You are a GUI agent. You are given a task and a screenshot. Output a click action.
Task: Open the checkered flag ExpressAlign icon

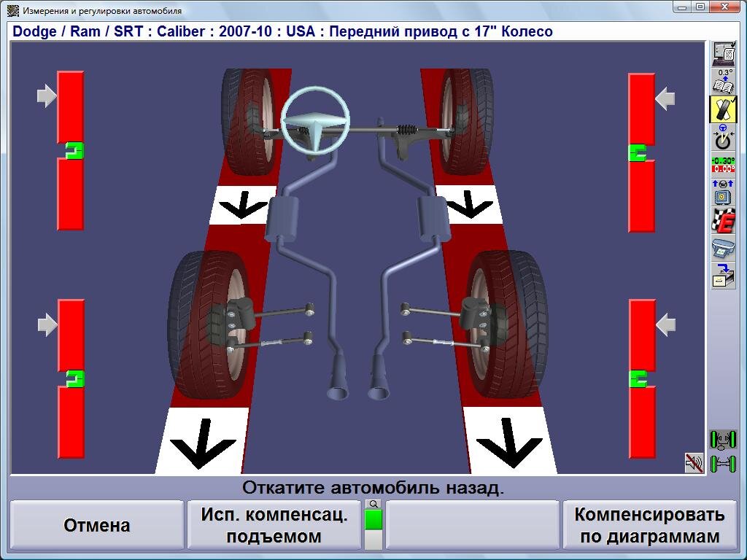coord(723,220)
